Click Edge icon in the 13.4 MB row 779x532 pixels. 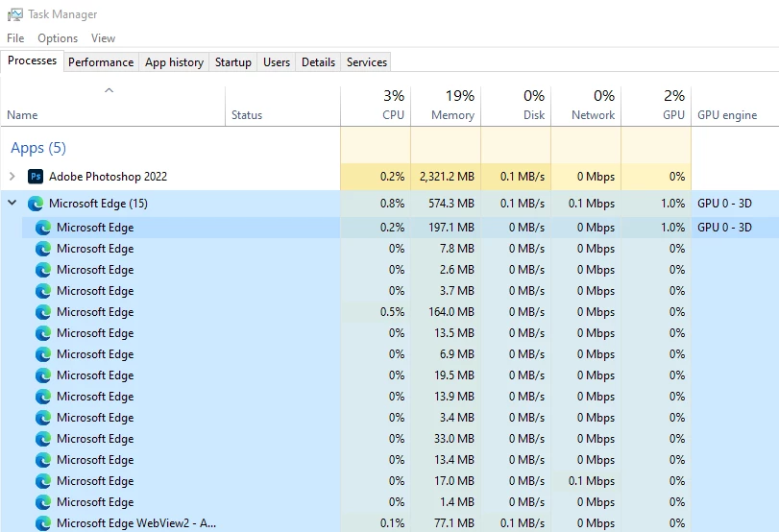tap(43, 459)
